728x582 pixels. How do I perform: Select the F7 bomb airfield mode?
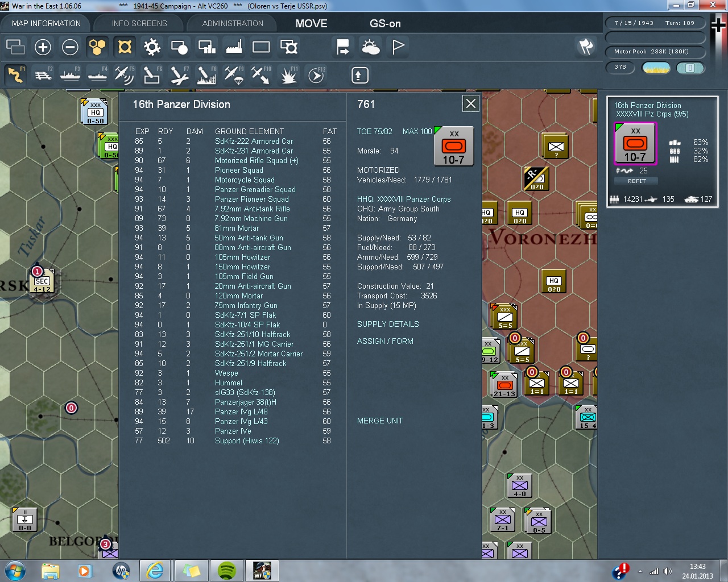click(x=179, y=75)
